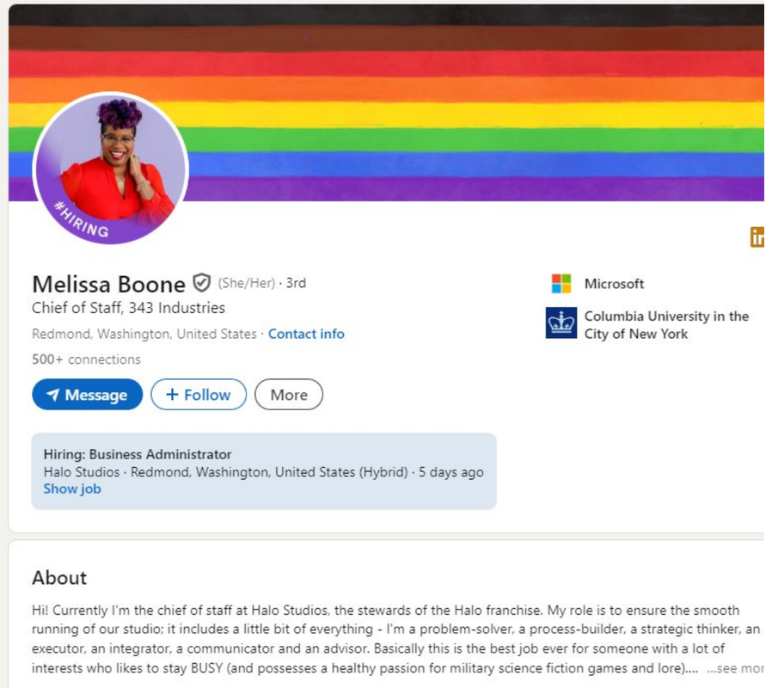Click the About section heading
This screenshot has width=784, height=688.
[59, 578]
